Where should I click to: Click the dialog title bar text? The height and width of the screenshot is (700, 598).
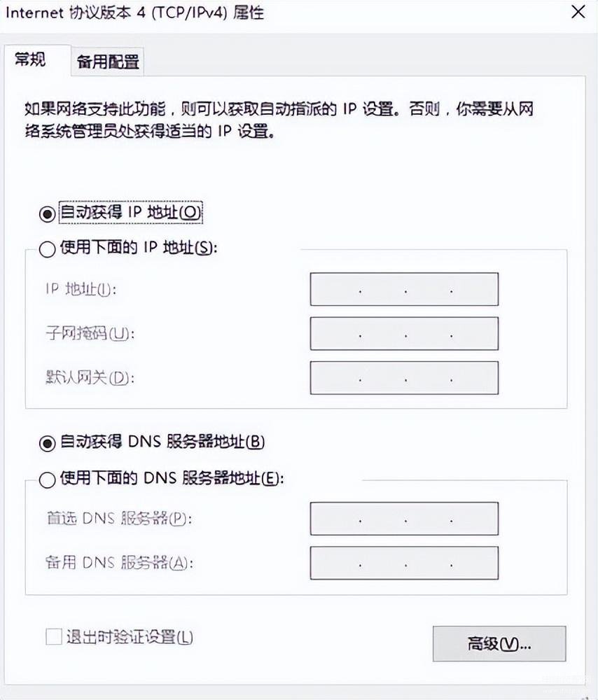[134, 13]
